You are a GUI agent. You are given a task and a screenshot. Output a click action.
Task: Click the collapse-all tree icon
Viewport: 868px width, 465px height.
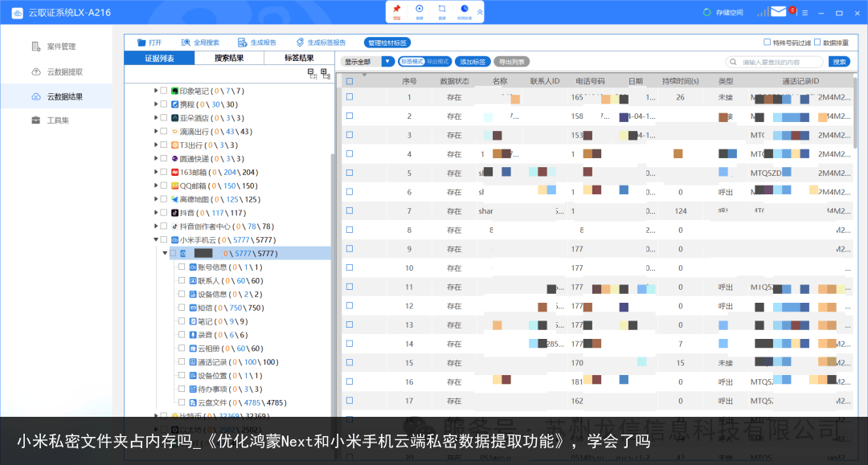312,74
